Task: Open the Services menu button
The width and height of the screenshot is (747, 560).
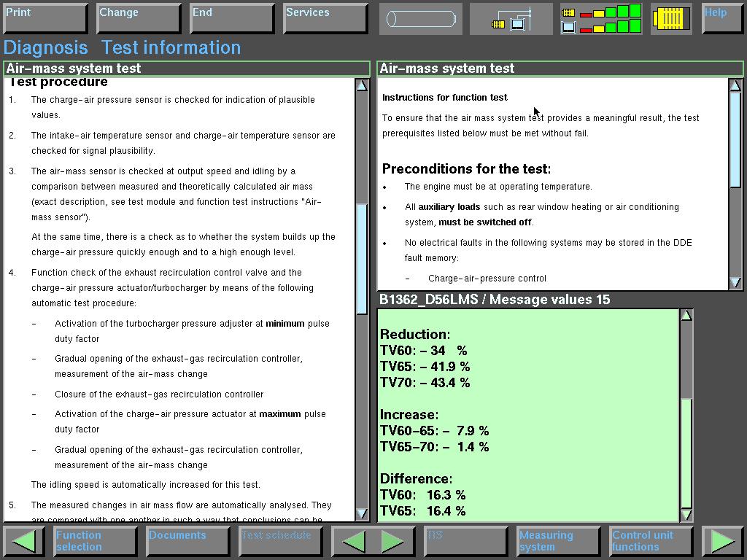Action: pos(325,18)
